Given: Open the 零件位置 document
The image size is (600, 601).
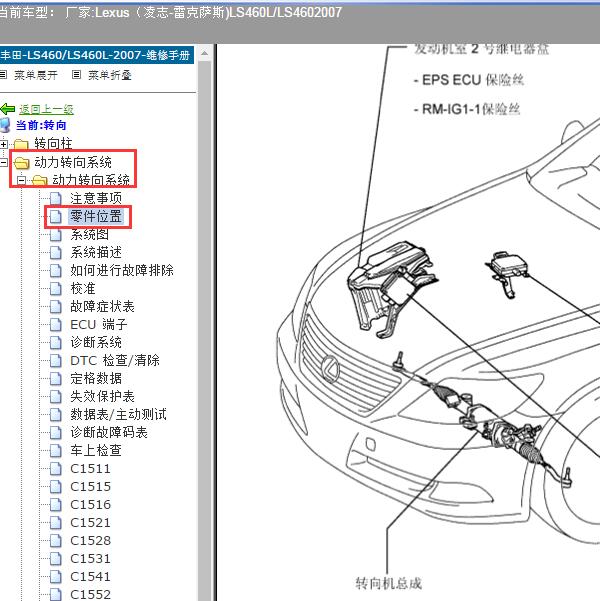Looking at the screenshot, I should click(96, 216).
